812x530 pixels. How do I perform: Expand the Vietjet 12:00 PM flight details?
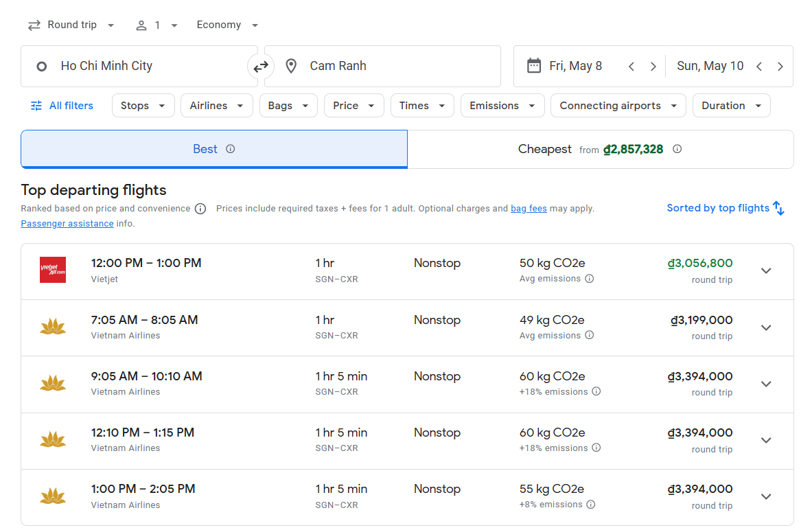tap(766, 271)
